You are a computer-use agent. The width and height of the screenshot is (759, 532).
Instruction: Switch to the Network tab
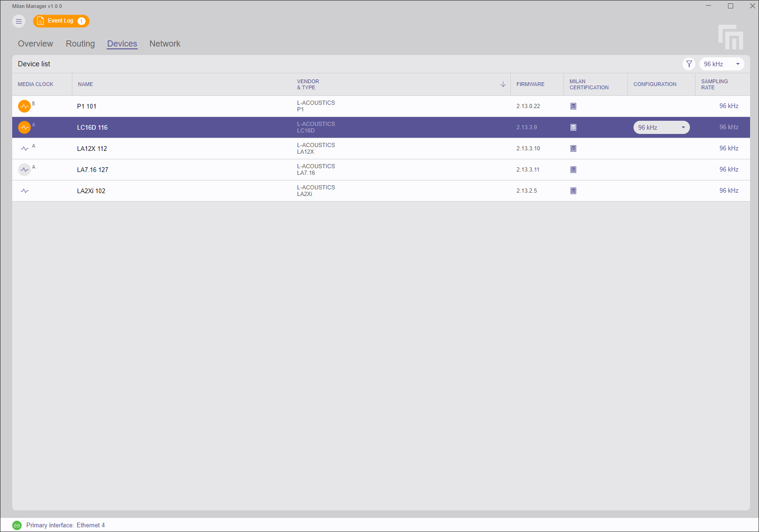[164, 44]
